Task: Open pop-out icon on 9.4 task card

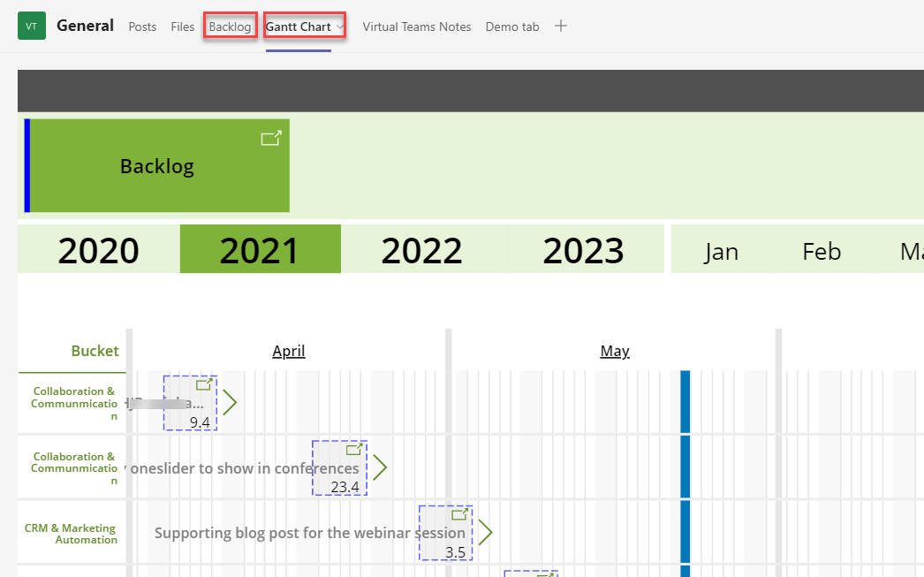Action: tap(204, 384)
